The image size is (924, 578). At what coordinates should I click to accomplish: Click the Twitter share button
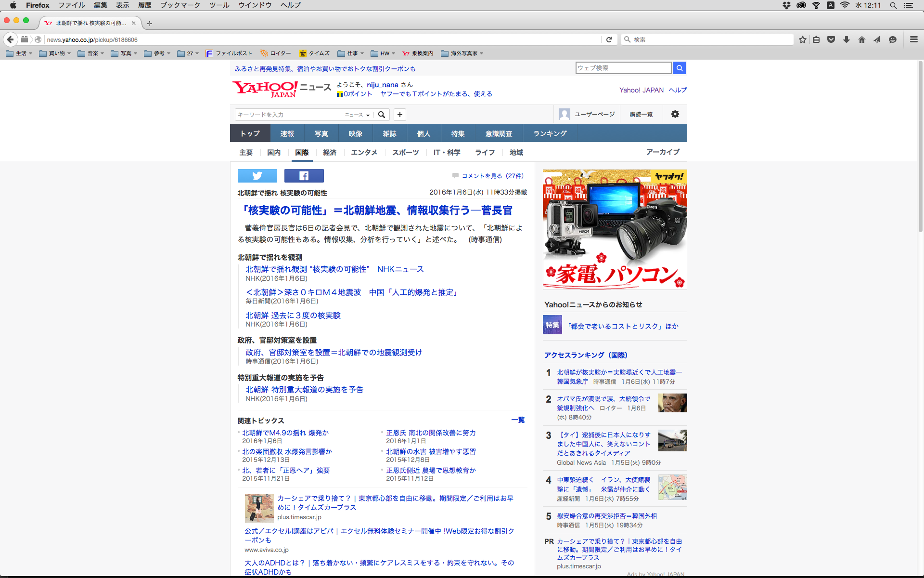click(257, 176)
